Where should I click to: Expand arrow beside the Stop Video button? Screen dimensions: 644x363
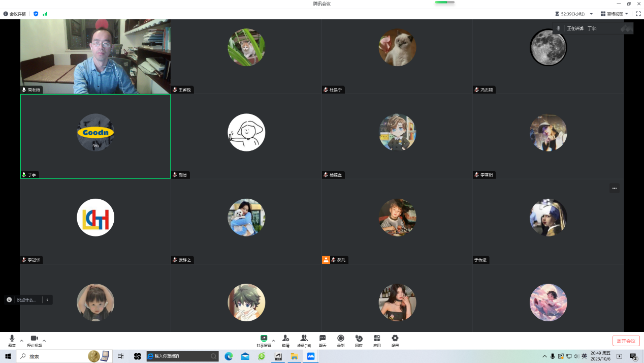point(44,340)
